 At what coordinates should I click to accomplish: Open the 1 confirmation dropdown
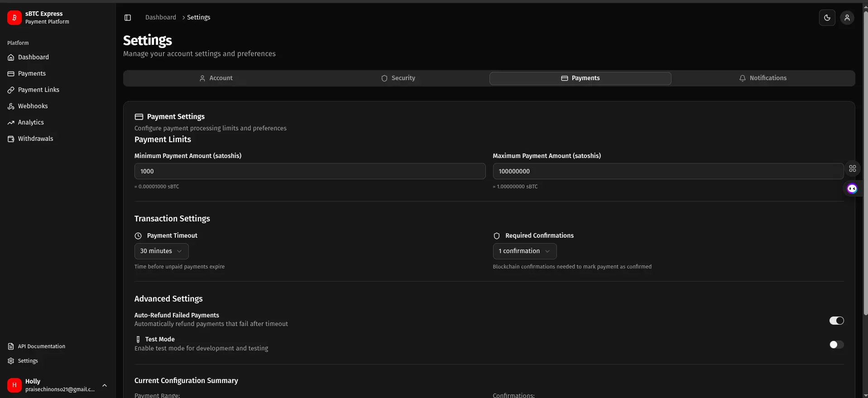point(524,251)
